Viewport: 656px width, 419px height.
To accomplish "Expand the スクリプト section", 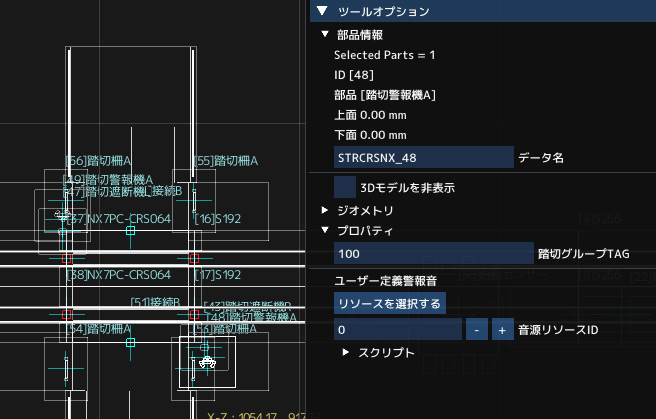I will point(345,353).
